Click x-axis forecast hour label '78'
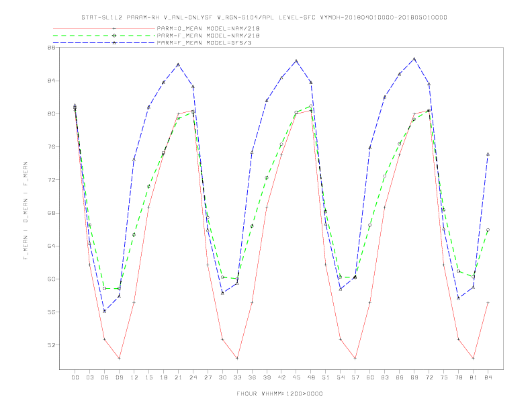The image size is (532, 411). (459, 377)
